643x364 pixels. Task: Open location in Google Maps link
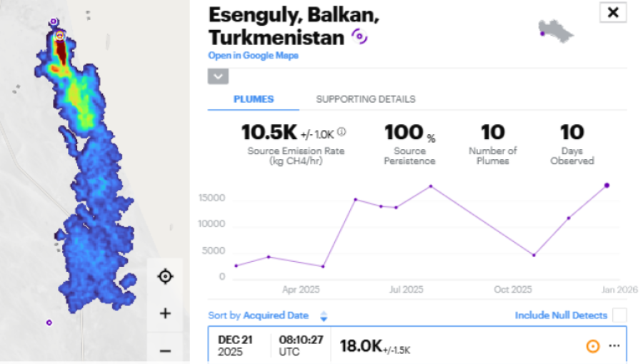point(253,56)
